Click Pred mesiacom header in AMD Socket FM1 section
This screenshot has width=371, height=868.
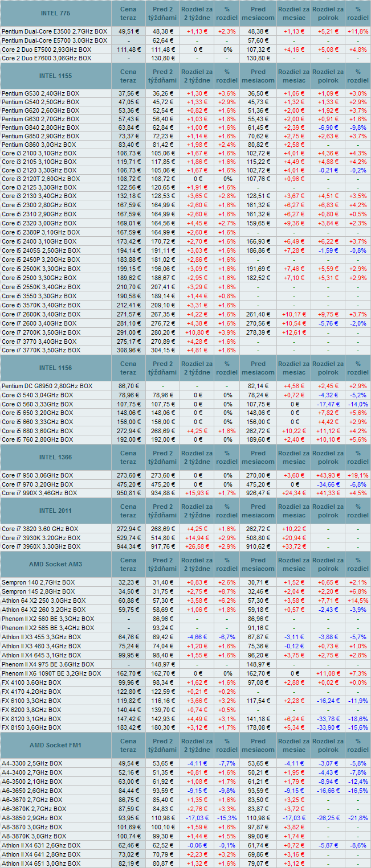click(258, 745)
